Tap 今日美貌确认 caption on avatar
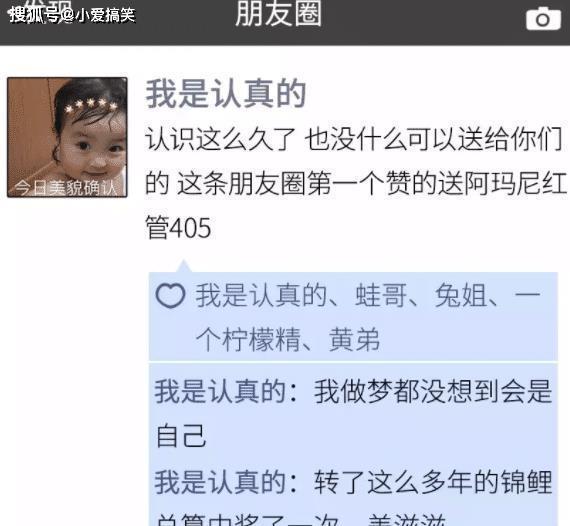Viewport: 570px width, 526px height. [66, 188]
